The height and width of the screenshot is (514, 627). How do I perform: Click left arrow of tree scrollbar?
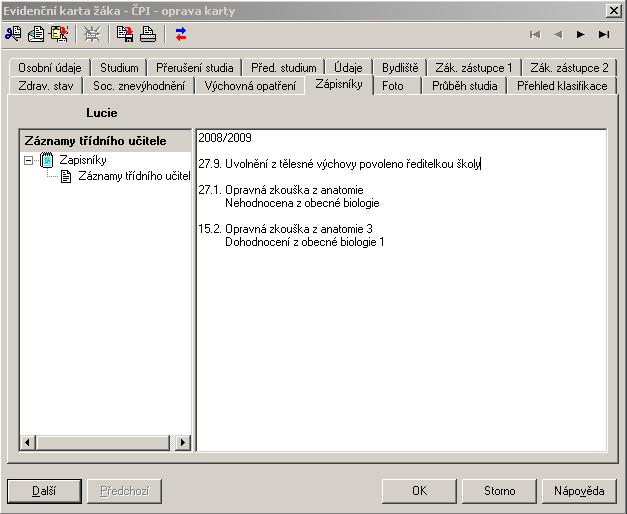(28, 442)
